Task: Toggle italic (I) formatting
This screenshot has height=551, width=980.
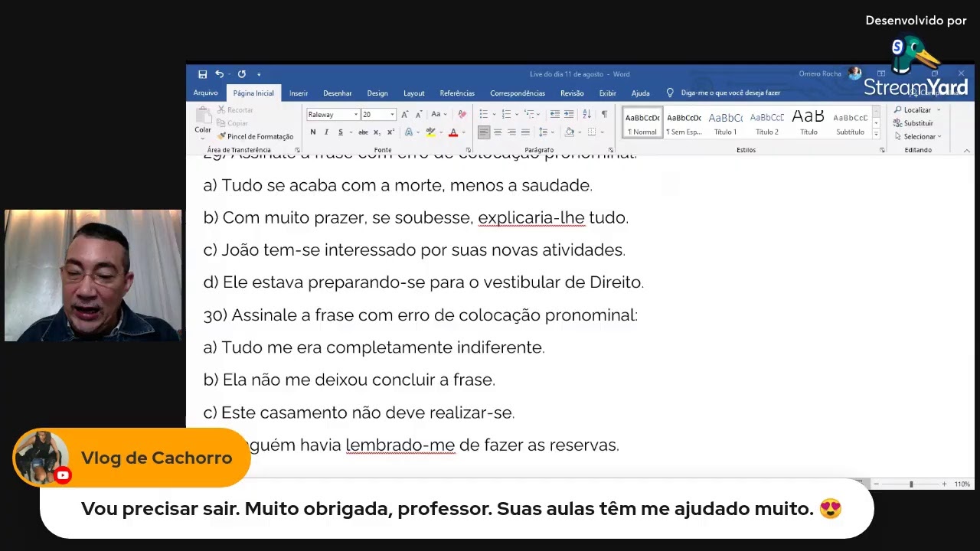Action: [327, 132]
